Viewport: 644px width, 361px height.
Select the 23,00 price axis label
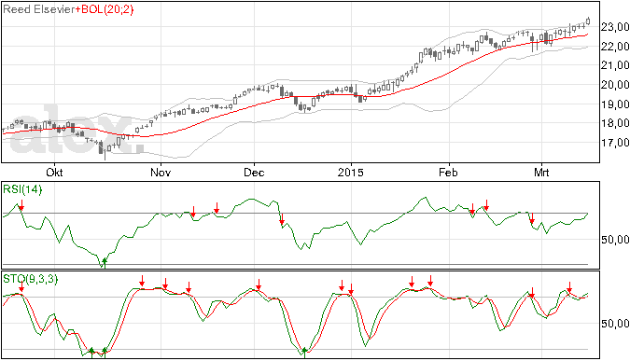(615, 27)
